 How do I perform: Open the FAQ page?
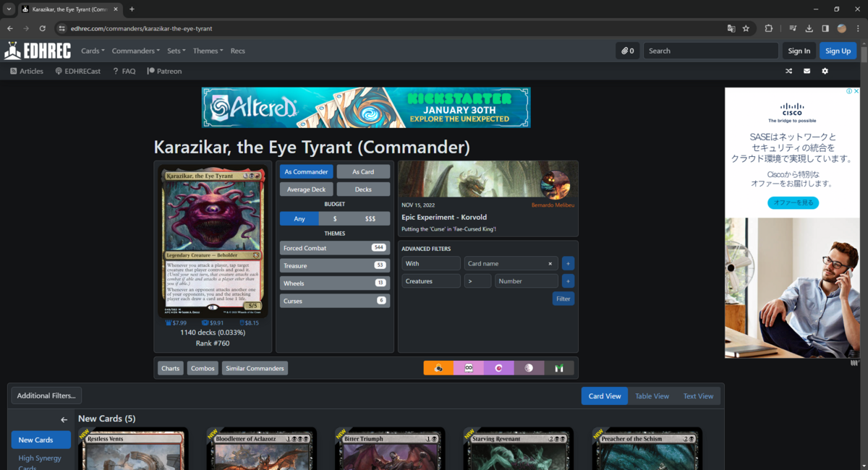[x=124, y=71]
